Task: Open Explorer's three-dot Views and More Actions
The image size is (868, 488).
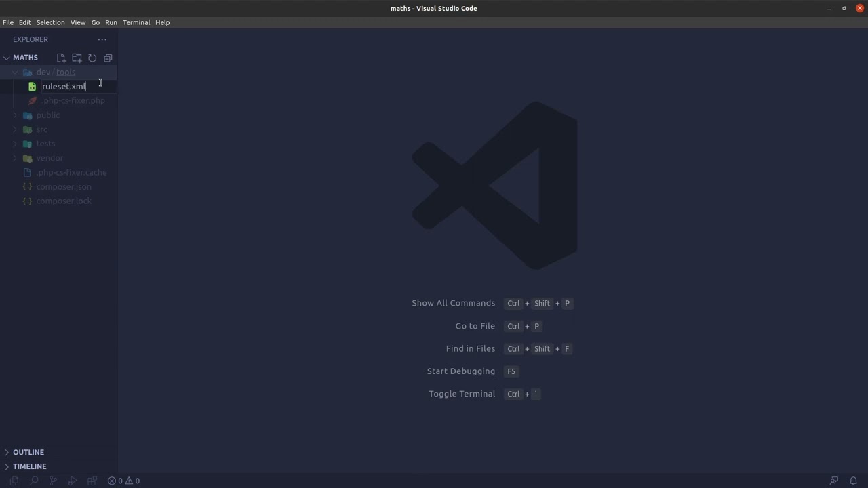Action: [102, 39]
